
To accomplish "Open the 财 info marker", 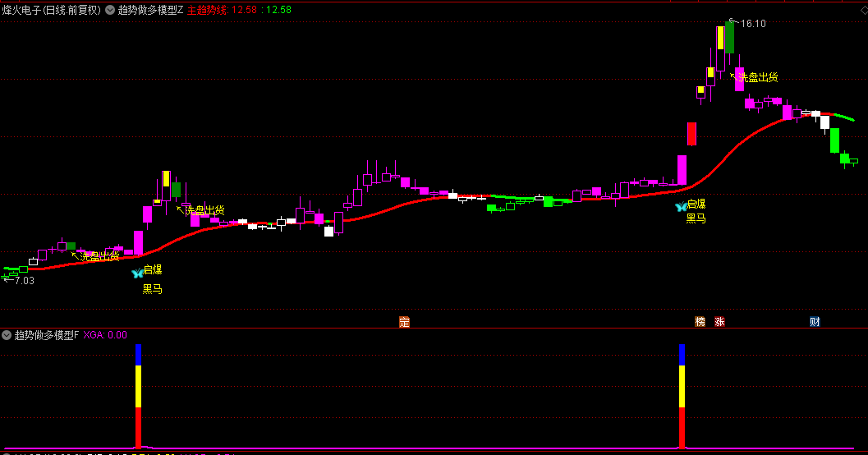I will click(x=815, y=322).
